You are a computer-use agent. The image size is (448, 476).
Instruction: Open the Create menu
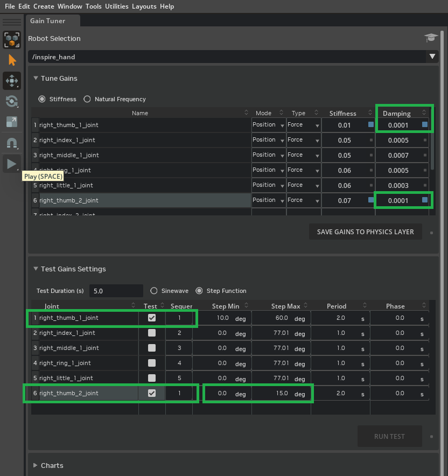(44, 6)
